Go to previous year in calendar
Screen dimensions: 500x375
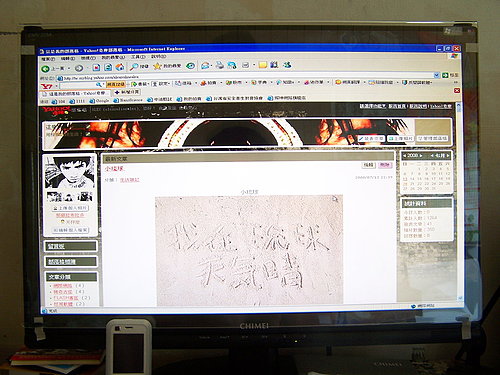[405, 156]
